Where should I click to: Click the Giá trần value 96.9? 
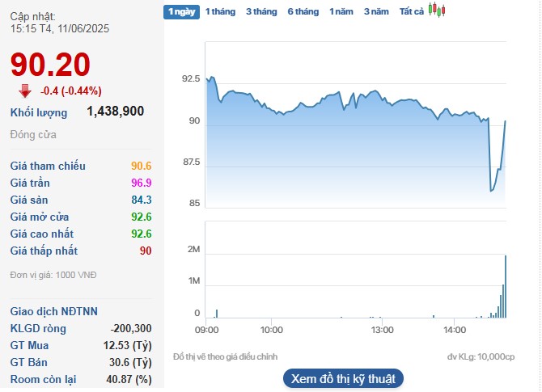click(x=142, y=183)
